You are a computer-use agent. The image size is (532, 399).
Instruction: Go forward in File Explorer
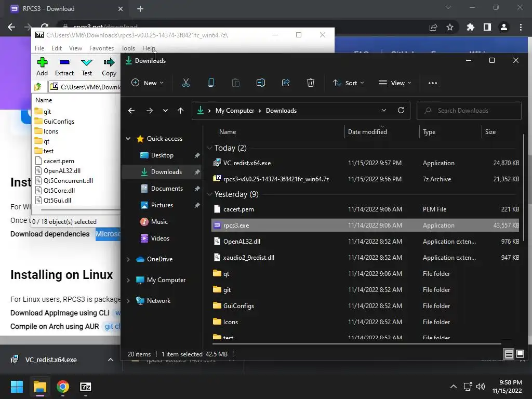point(149,111)
